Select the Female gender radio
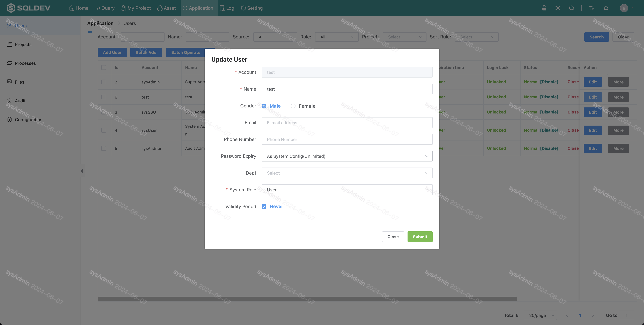Viewport: 644px width, 325px height. click(293, 106)
